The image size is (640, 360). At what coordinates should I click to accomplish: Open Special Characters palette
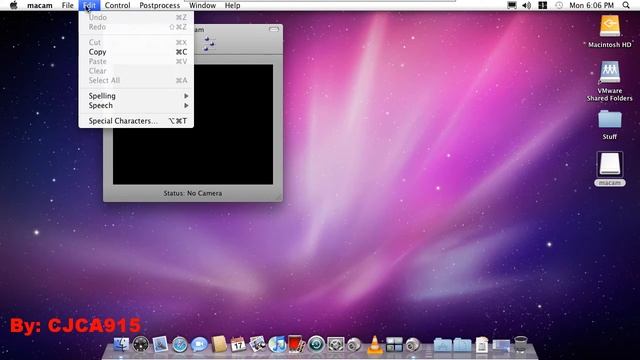point(136,121)
